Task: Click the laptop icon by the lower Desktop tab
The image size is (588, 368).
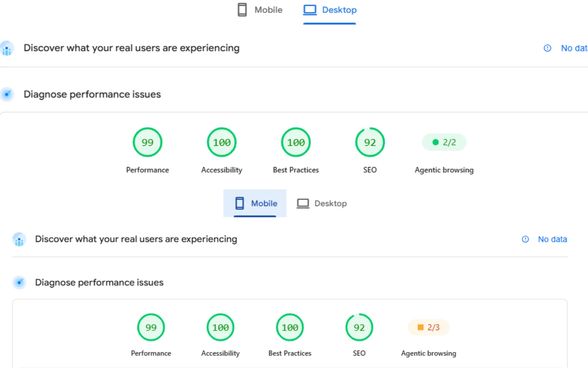Action: point(303,204)
